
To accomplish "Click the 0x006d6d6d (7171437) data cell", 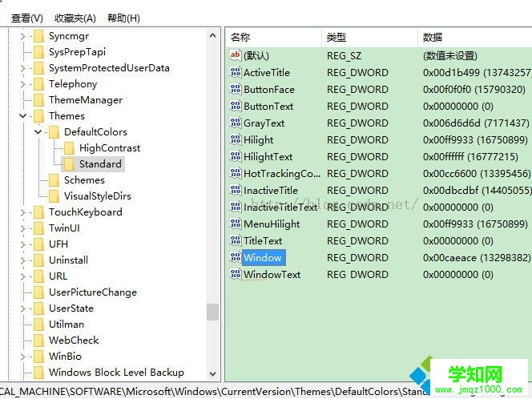I will (x=476, y=123).
